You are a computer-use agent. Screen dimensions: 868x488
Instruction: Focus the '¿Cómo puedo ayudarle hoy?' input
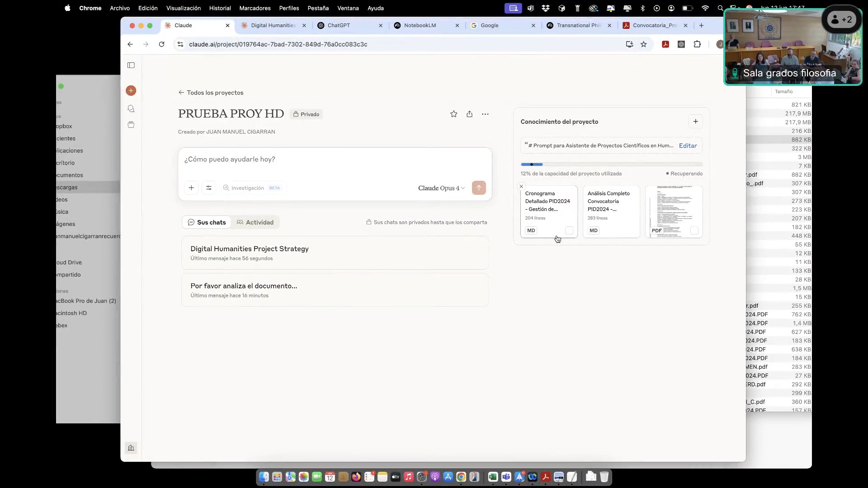point(335,160)
